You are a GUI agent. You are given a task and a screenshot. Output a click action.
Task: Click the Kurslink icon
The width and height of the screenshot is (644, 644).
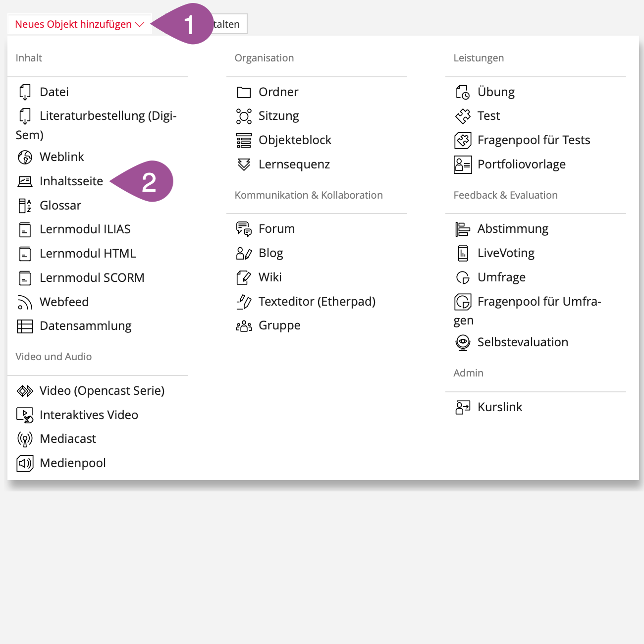[x=463, y=407]
